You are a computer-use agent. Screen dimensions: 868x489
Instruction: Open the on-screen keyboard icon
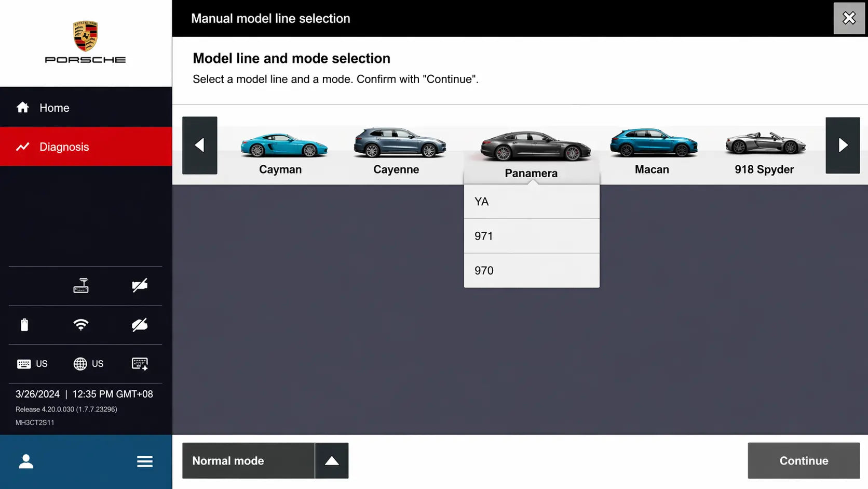[x=140, y=364]
